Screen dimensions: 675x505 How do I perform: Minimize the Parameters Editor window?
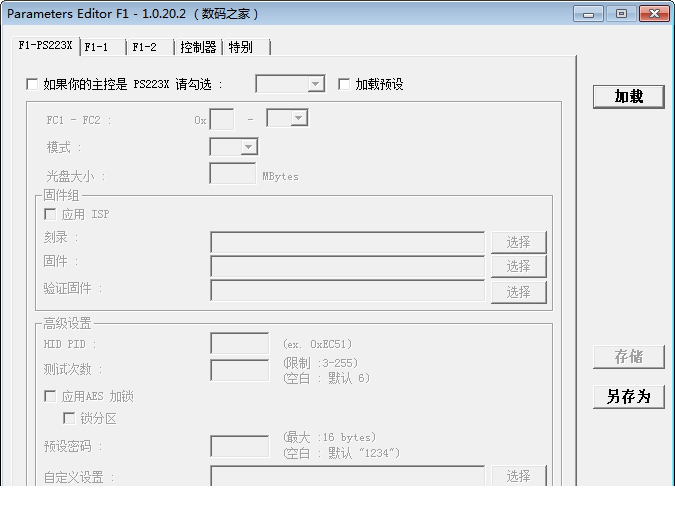point(588,14)
